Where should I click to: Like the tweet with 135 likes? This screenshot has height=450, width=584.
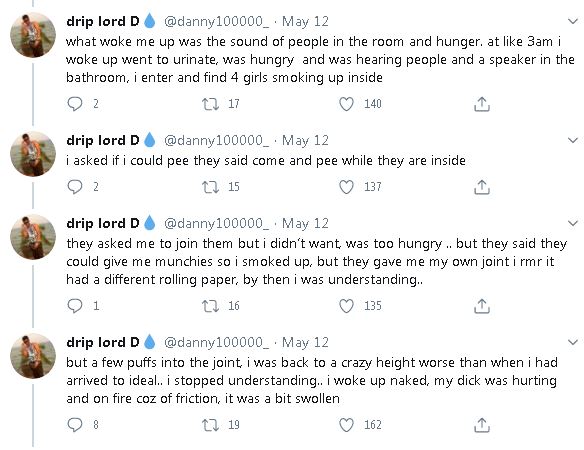[346, 306]
